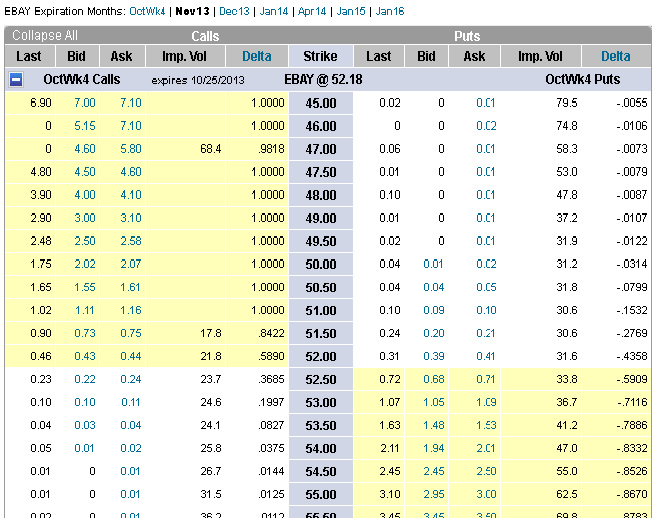The height and width of the screenshot is (518, 655).
Task: Click call ask 4.10 at strike 48.00
Action: (x=131, y=195)
